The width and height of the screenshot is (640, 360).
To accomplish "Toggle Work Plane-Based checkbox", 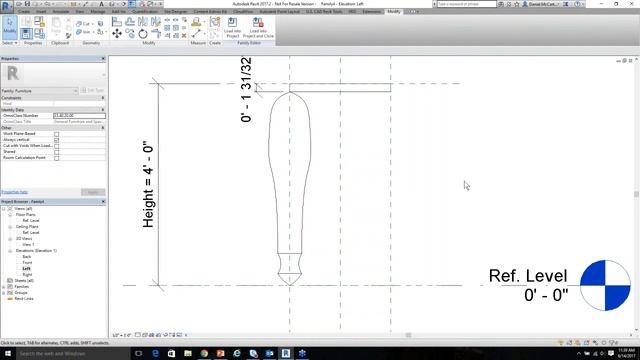I will (x=57, y=134).
